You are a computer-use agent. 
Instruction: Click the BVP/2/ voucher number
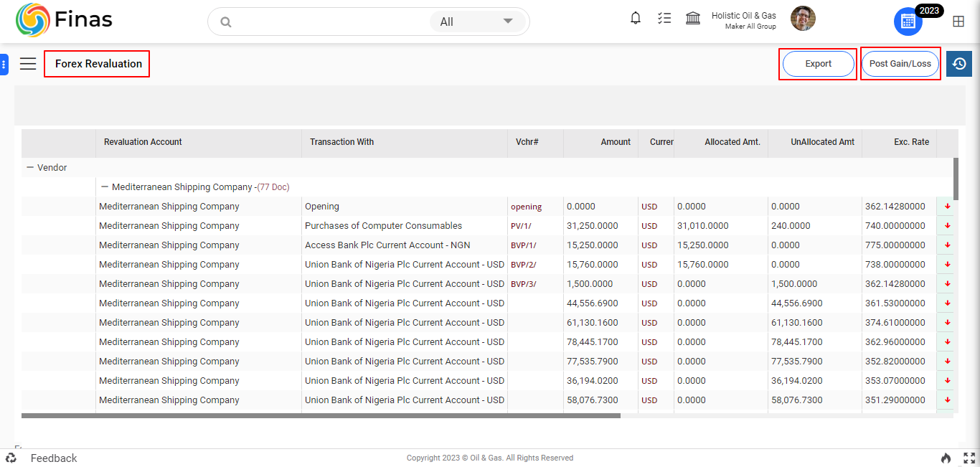click(x=523, y=265)
